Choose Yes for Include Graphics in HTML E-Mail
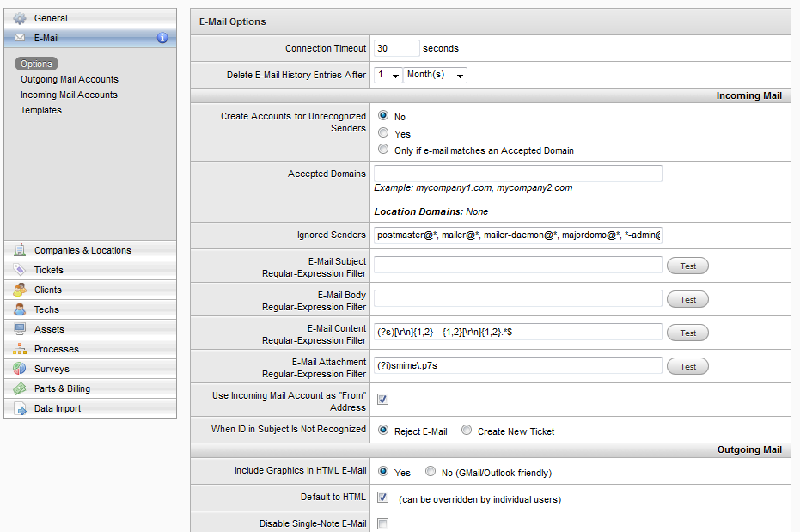Screen dimensions: 800x532 coord(383,471)
